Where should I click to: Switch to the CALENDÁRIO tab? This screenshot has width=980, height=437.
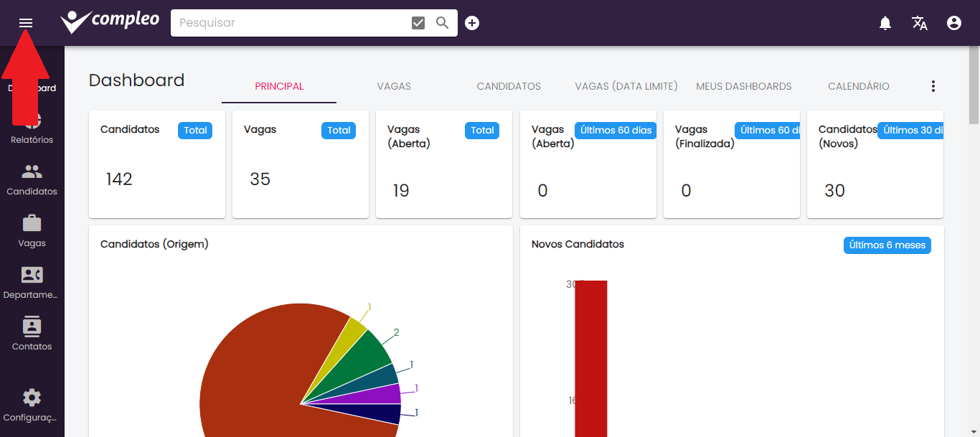pos(858,86)
